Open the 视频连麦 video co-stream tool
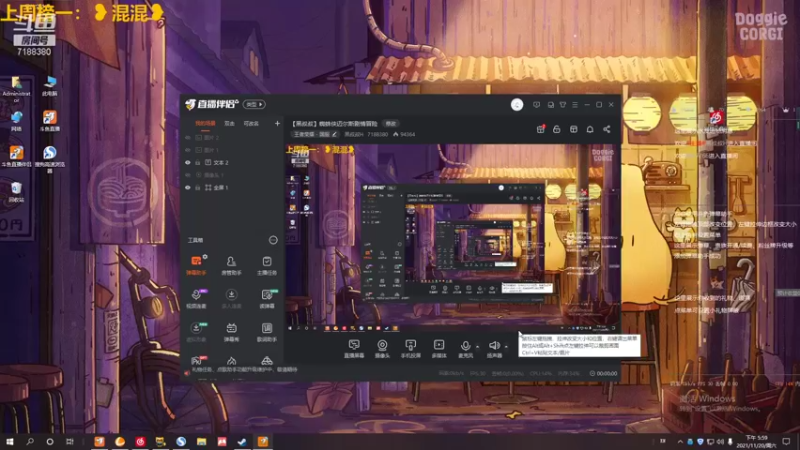This screenshot has width=800, height=450. [196, 299]
